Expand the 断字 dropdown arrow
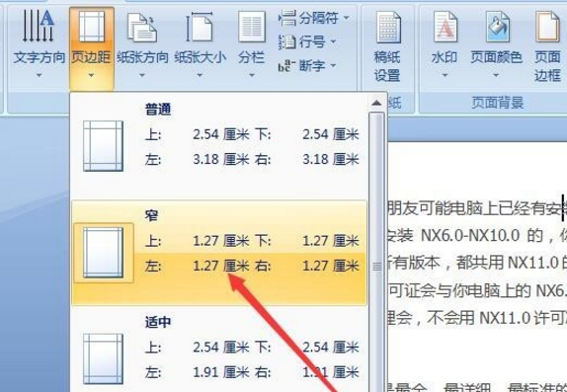Image resolution: width=567 pixels, height=392 pixels. click(x=333, y=65)
